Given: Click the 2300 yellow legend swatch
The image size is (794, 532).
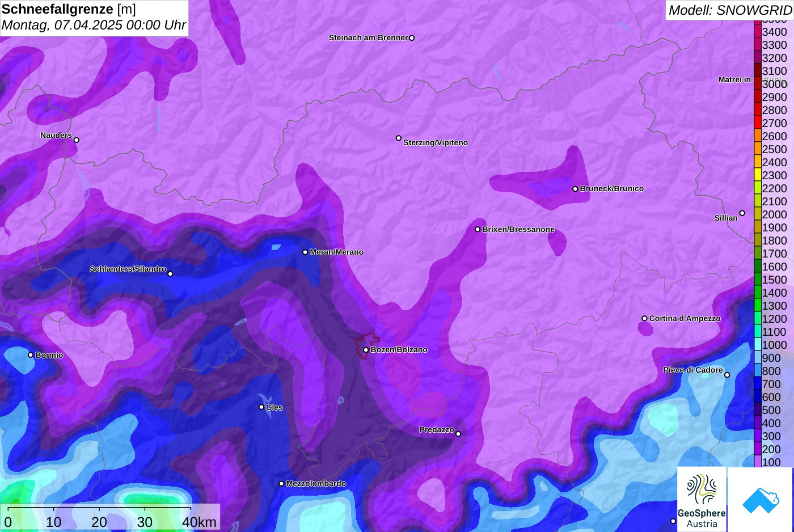Looking at the screenshot, I should click(x=757, y=174).
